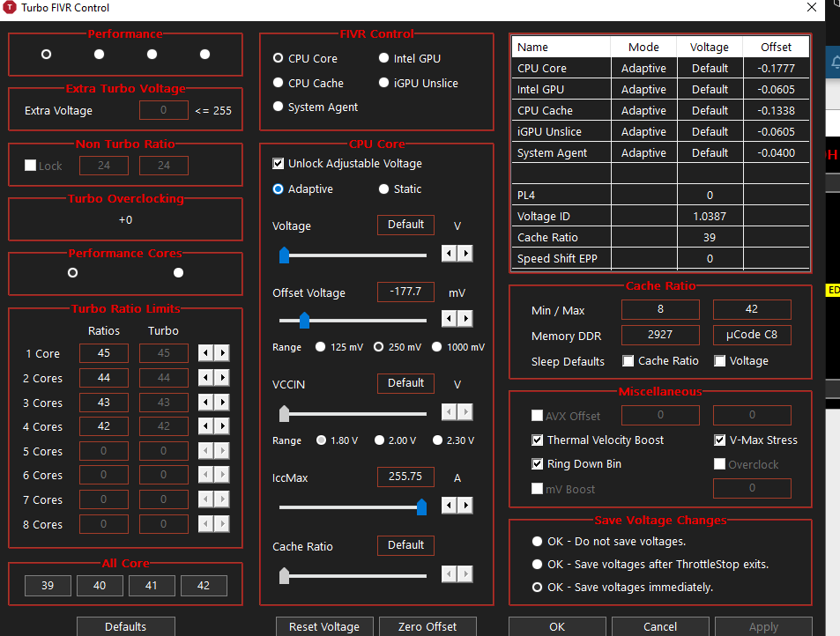
Task: Click the Offset Voltage slider thumb
Action: [305, 320]
